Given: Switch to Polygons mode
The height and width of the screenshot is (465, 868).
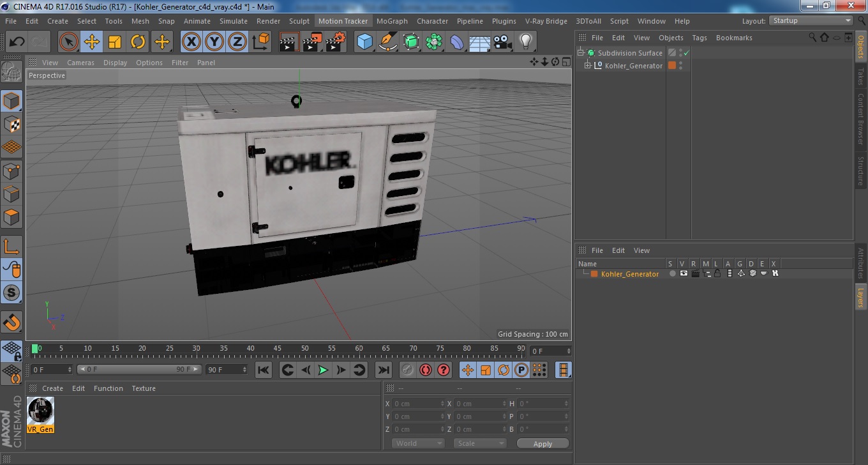Looking at the screenshot, I should (11, 217).
